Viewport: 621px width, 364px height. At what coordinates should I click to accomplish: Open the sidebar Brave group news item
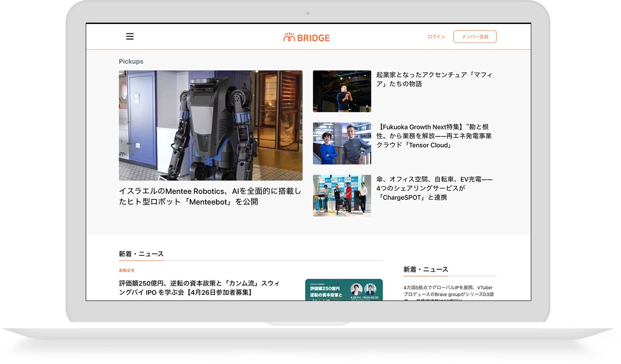point(449,294)
